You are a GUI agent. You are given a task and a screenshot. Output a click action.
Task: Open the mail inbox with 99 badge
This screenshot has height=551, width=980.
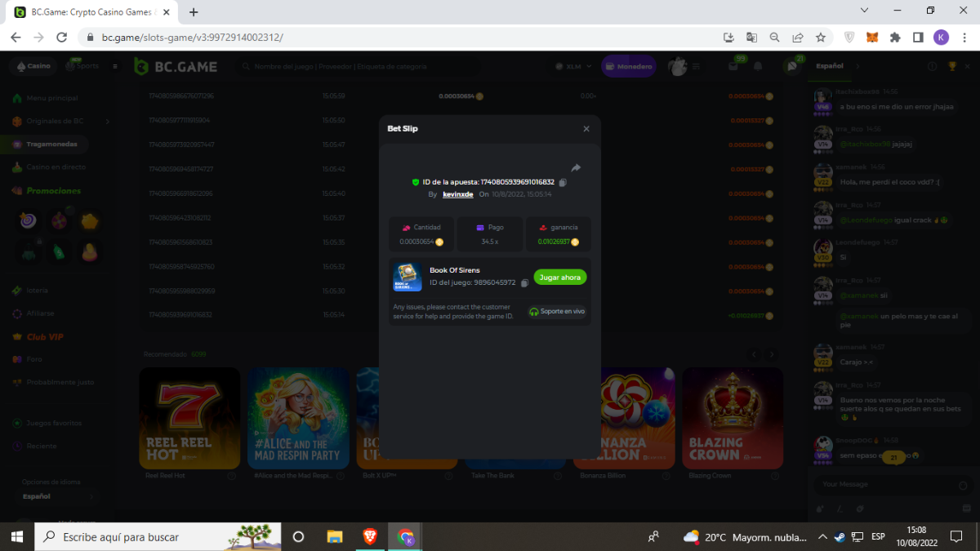click(734, 67)
